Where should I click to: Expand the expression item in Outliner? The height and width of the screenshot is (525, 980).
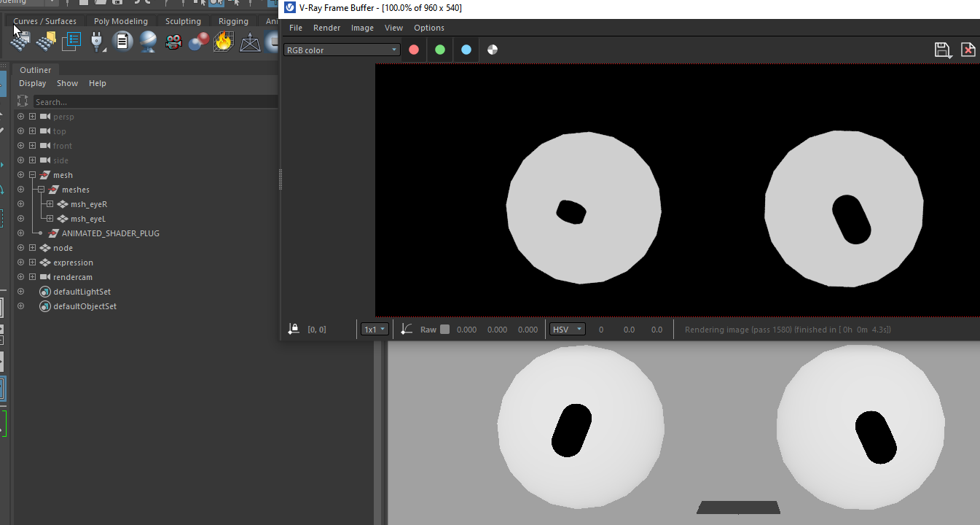[x=32, y=262]
